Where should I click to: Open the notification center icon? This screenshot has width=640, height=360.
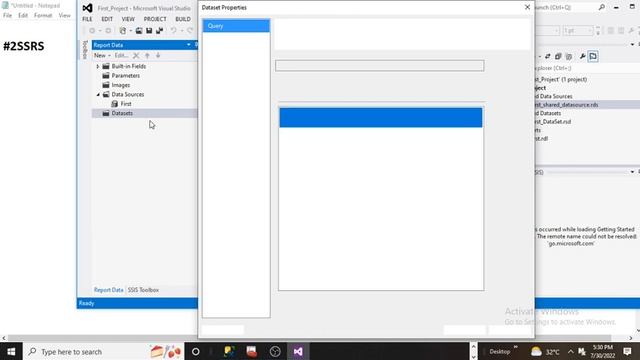[x=627, y=351]
